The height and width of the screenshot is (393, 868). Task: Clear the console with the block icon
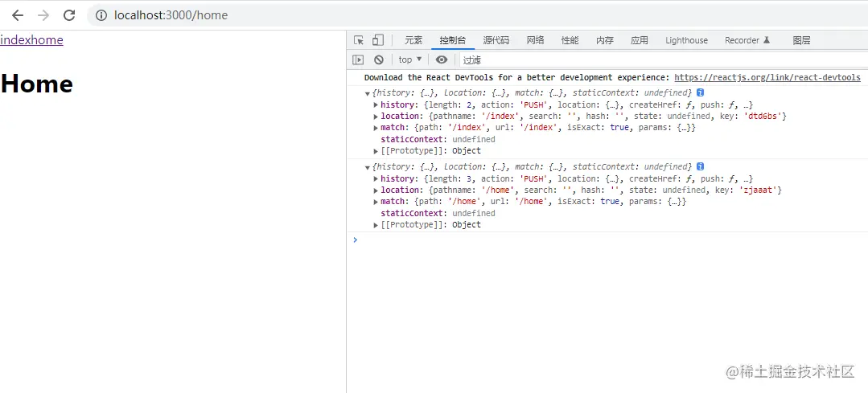[x=379, y=59]
